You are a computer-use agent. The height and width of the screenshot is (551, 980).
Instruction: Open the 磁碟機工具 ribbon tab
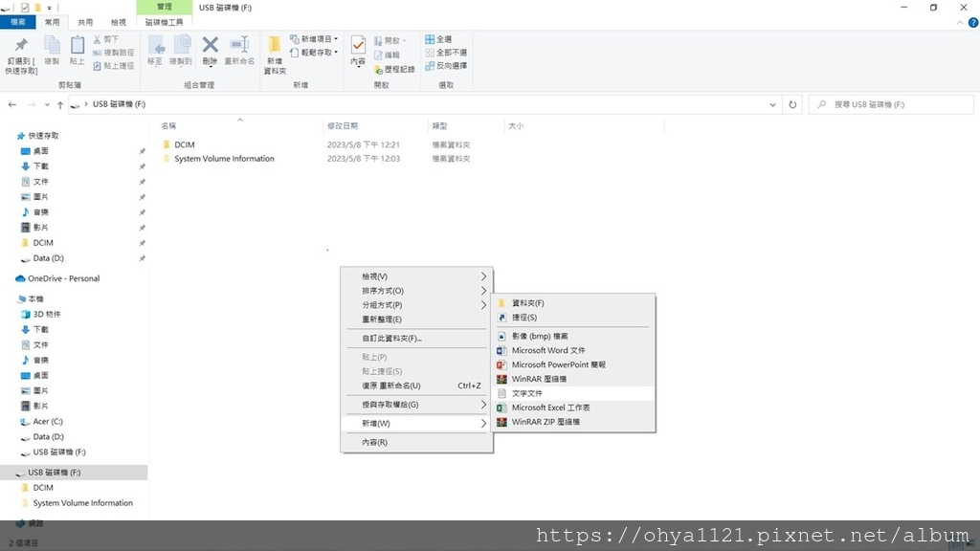(x=163, y=21)
